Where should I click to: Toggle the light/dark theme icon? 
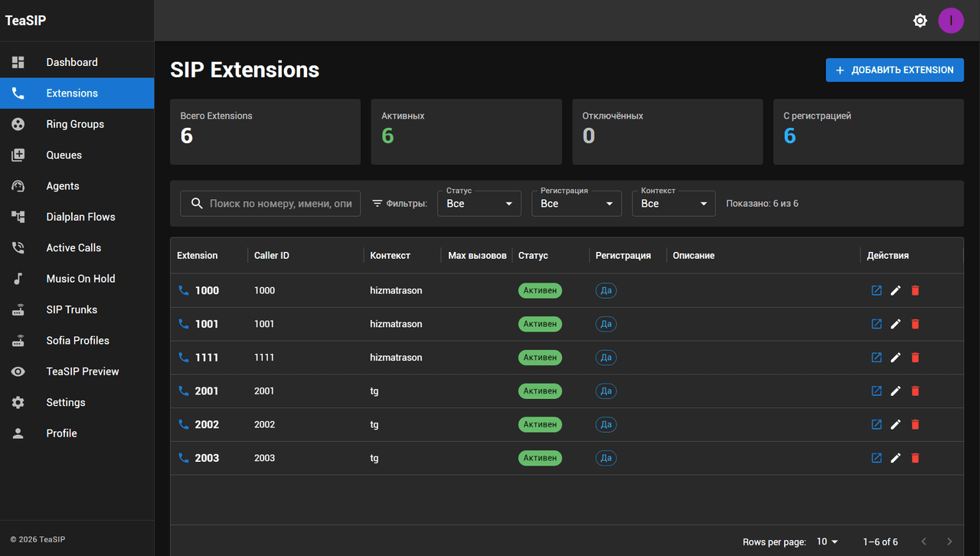920,21
